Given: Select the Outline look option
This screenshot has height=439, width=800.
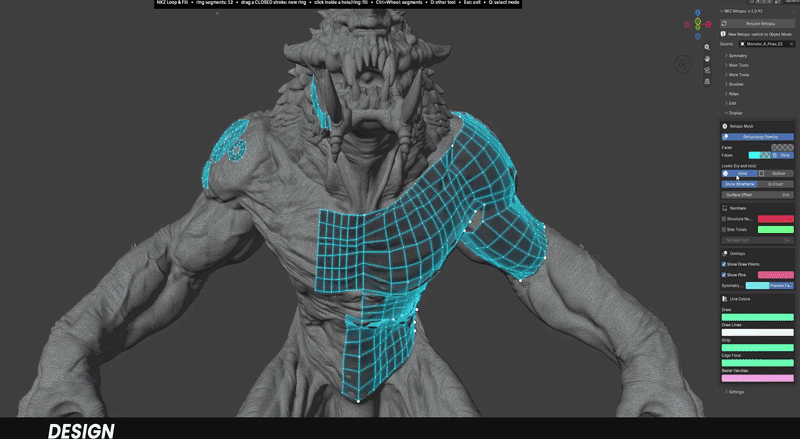Looking at the screenshot, I should (776, 174).
